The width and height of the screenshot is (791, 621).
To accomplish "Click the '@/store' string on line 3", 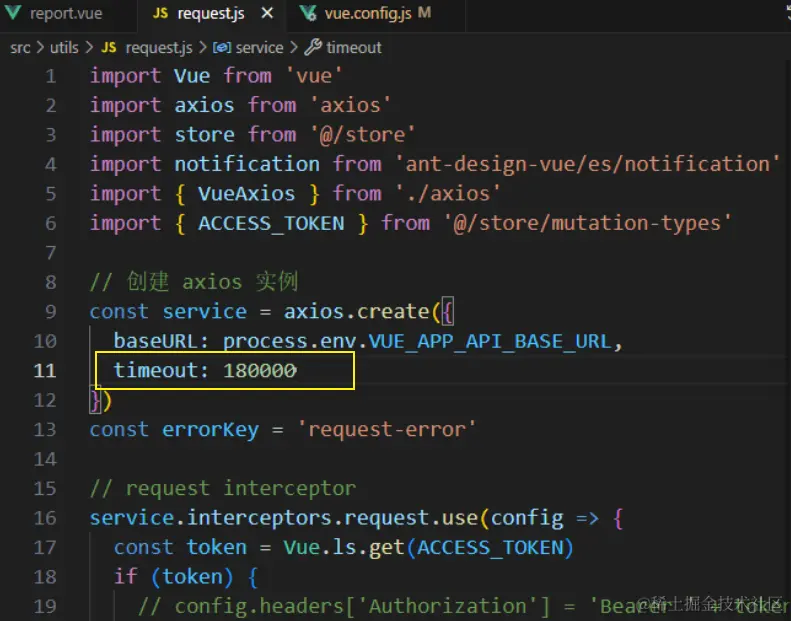I will [x=362, y=135].
